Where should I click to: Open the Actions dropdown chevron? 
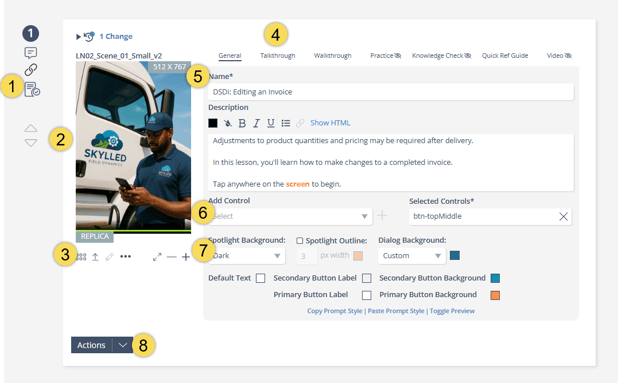123,345
